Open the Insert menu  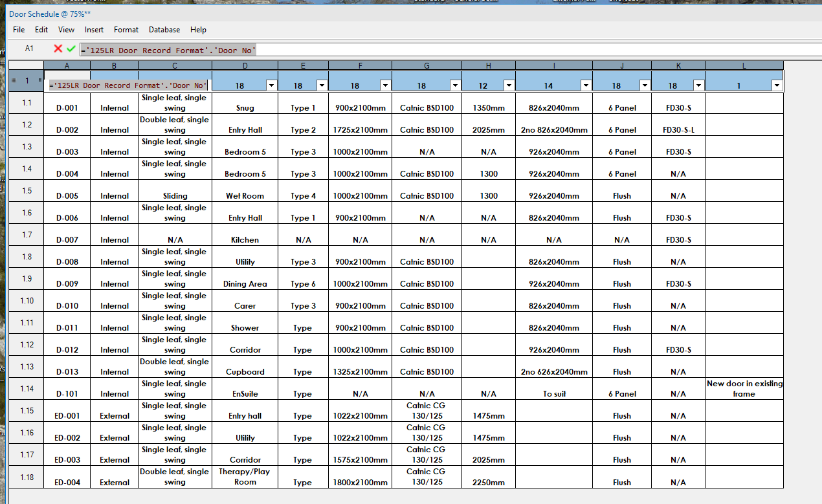point(94,30)
